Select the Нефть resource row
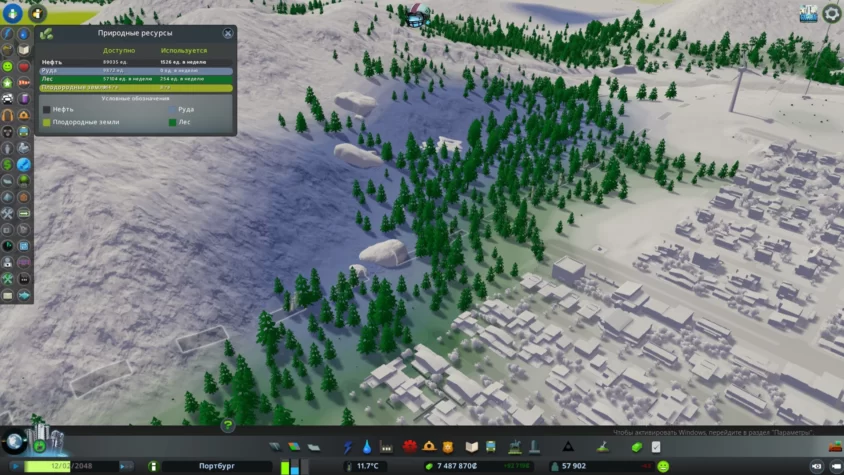 coord(136,62)
